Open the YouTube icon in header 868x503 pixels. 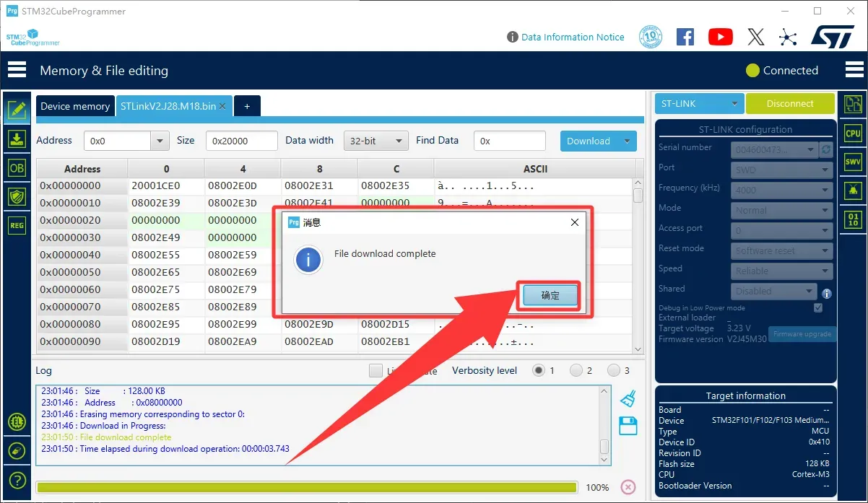[720, 37]
